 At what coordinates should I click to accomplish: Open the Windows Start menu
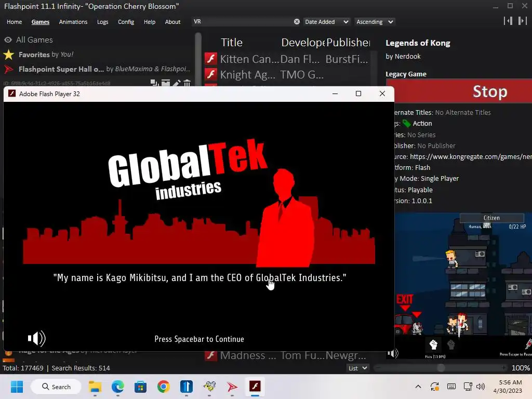coord(17,387)
